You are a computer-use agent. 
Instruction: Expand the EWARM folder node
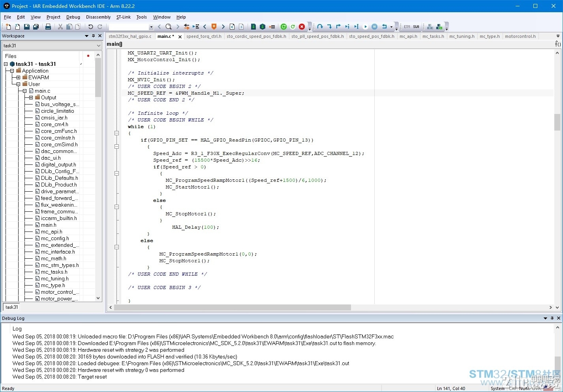19,77
